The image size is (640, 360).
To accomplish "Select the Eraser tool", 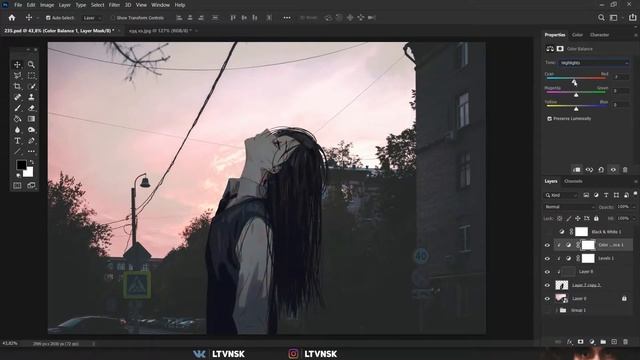I will pos(31,108).
